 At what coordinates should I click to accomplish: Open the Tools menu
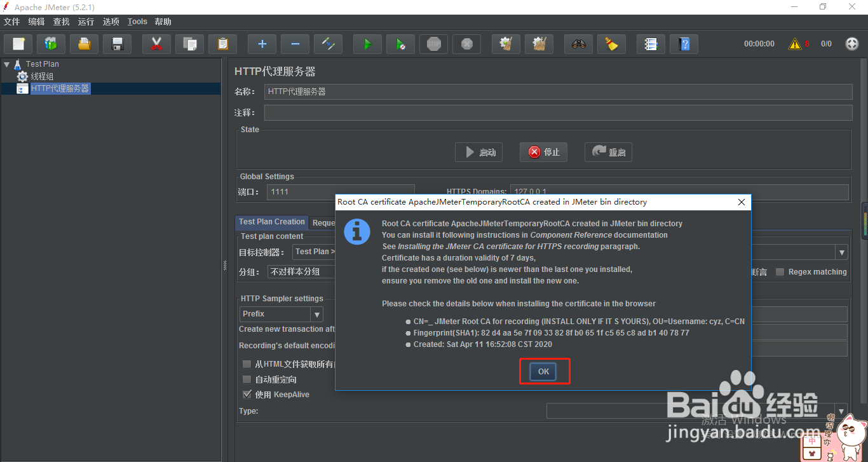pos(137,22)
